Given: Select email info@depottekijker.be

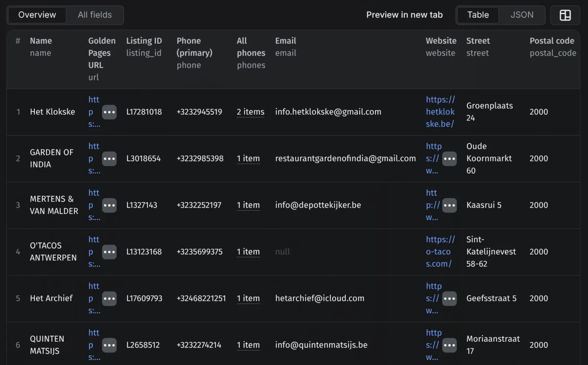Looking at the screenshot, I should pyautogui.click(x=318, y=205).
